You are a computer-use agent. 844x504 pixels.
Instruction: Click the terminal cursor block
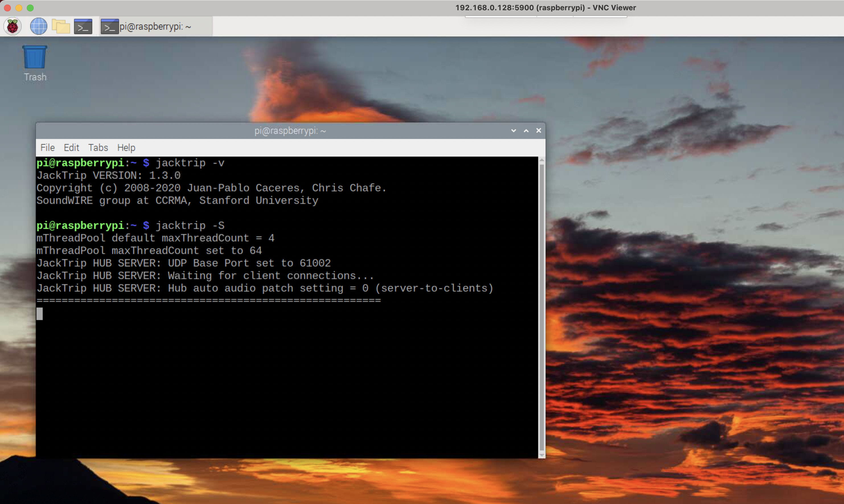pyautogui.click(x=40, y=314)
